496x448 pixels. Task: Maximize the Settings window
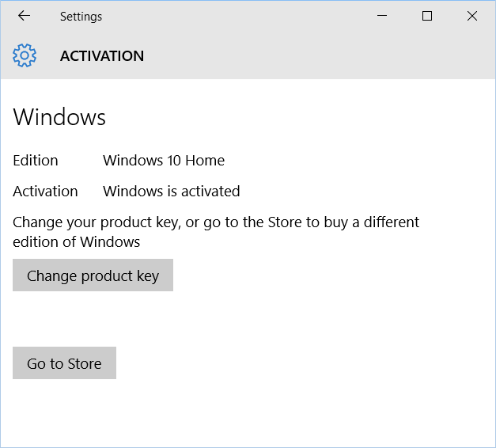(427, 16)
